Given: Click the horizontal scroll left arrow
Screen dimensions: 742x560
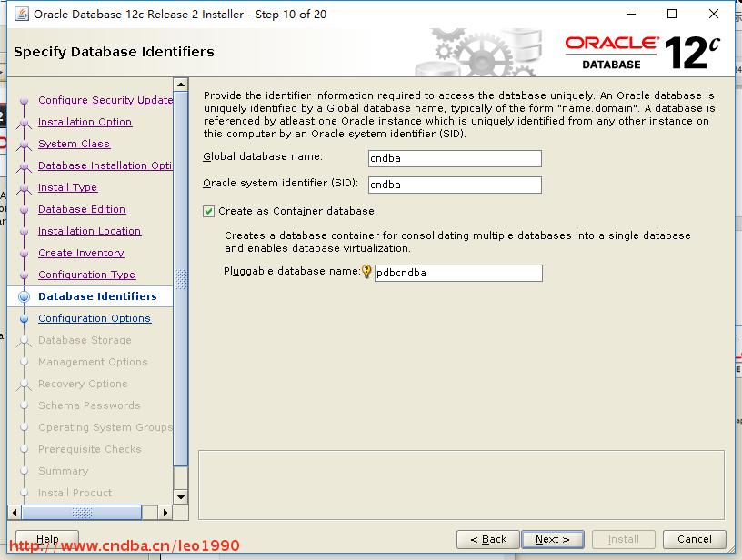Looking at the screenshot, I should [x=15, y=512].
